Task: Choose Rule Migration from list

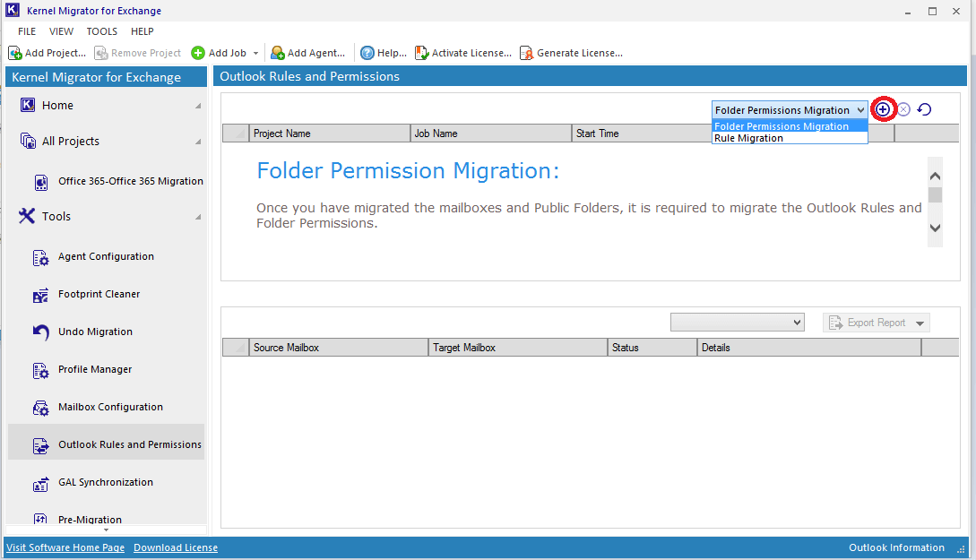Action: (x=790, y=138)
